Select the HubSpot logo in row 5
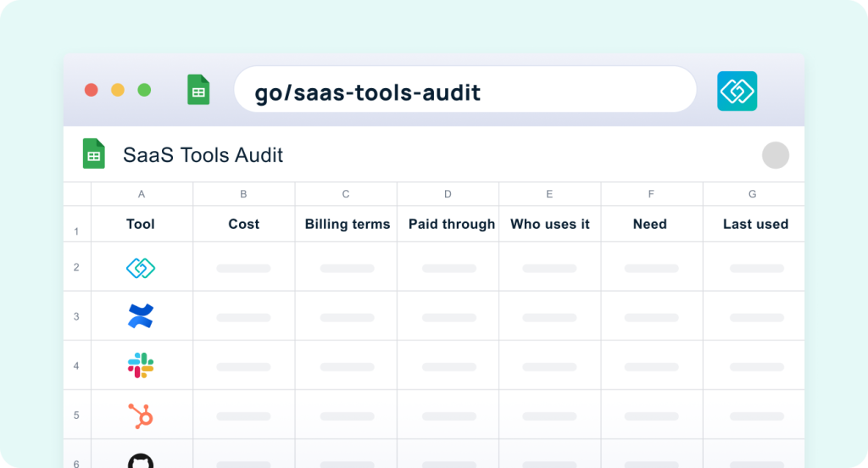 click(141, 415)
